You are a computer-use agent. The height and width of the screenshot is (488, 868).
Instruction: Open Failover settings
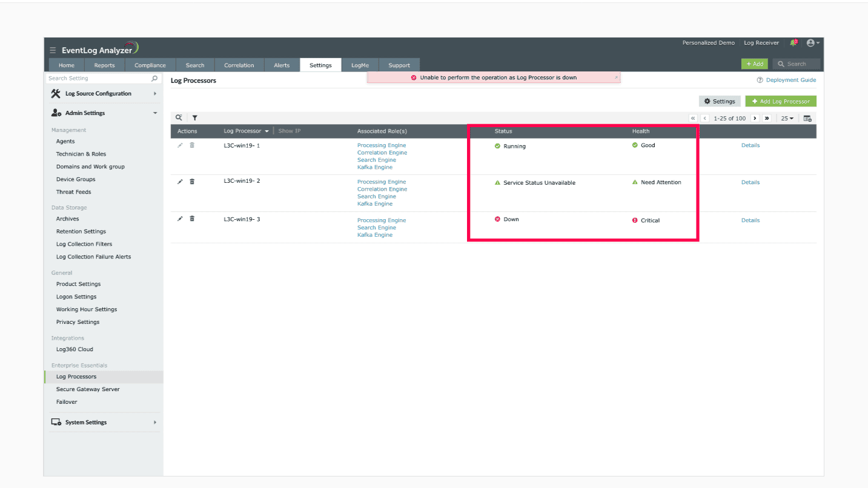tap(67, 402)
